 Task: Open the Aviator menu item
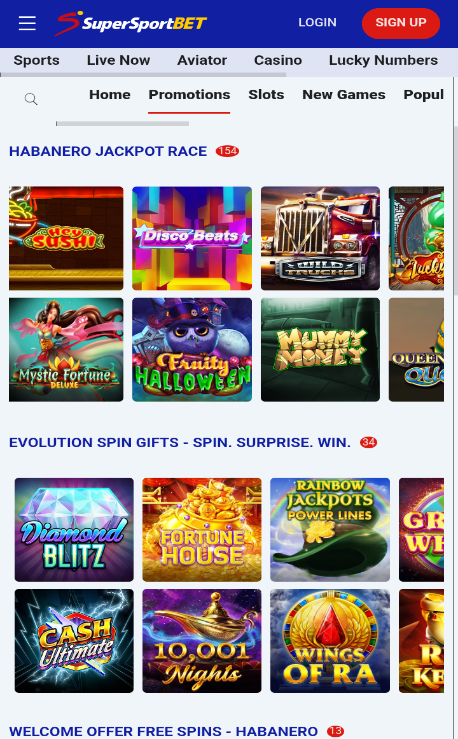coord(202,60)
